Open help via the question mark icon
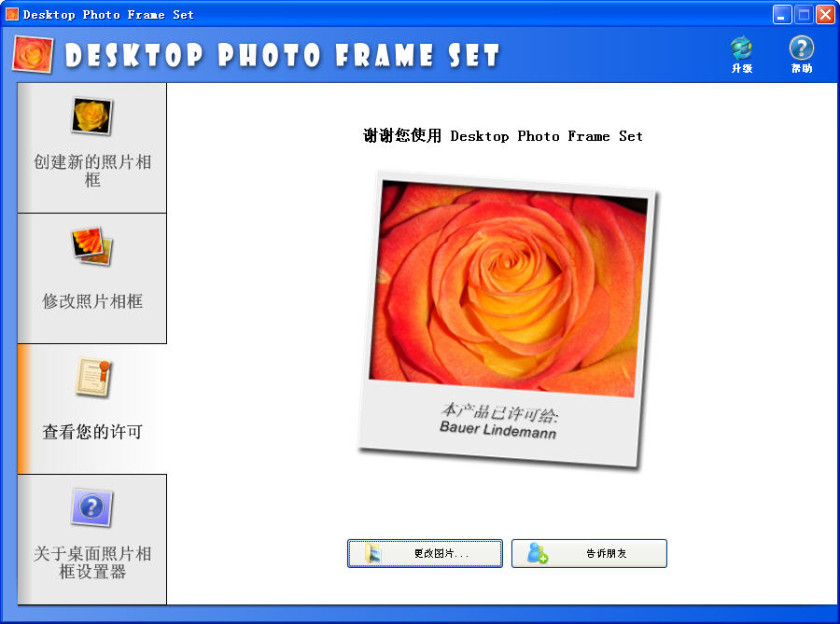The height and width of the screenshot is (624, 840). coord(802,49)
